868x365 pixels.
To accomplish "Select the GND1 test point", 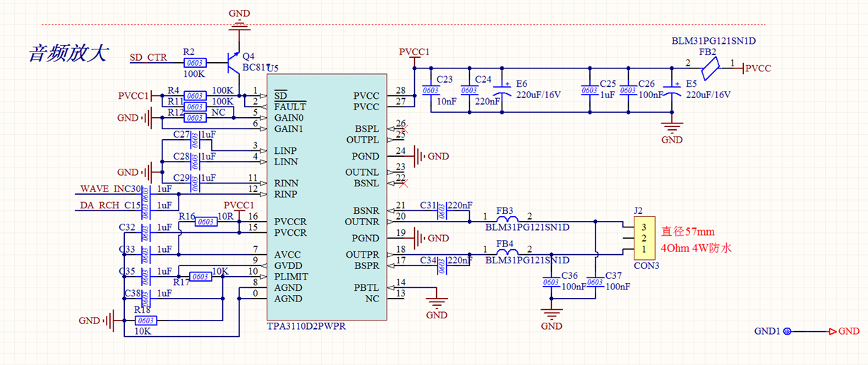I will (x=787, y=331).
